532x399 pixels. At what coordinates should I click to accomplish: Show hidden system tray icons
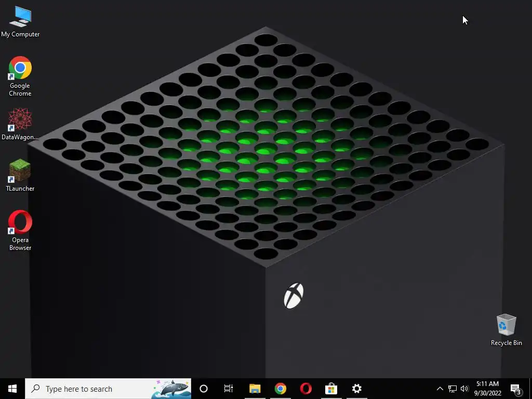[440, 389]
